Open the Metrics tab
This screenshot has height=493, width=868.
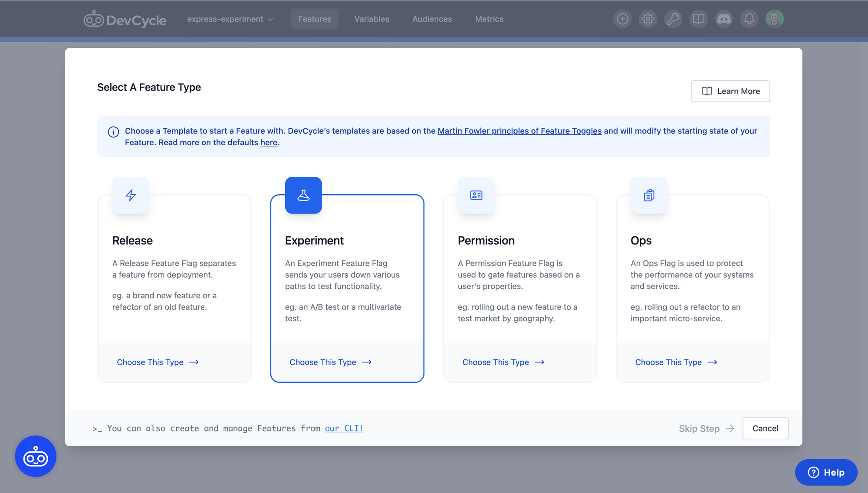click(x=489, y=19)
